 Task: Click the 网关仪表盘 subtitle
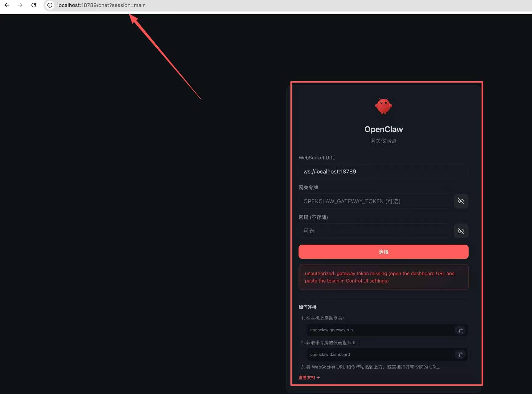pyautogui.click(x=384, y=141)
